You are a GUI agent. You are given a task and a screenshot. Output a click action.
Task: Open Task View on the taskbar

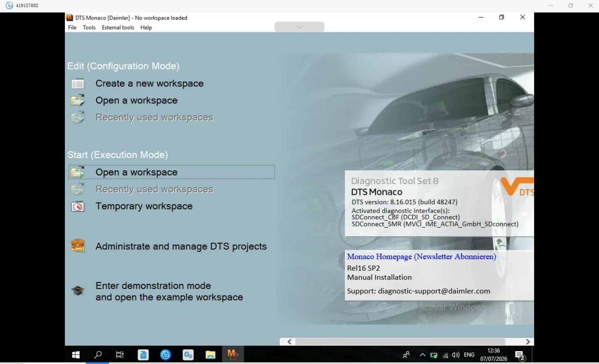point(120,355)
